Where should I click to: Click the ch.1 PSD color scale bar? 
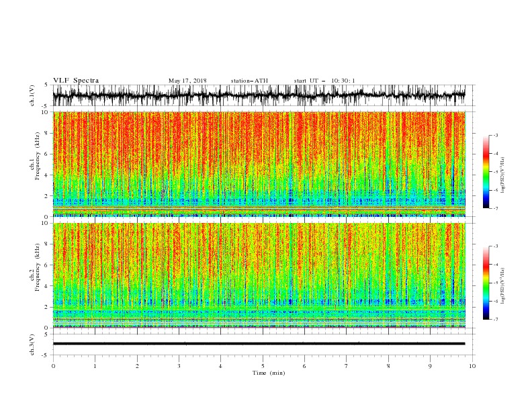coord(486,172)
